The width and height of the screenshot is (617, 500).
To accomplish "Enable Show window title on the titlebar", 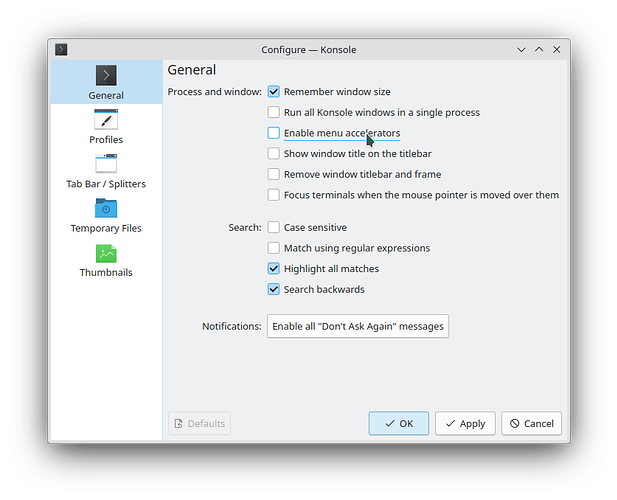I will pos(273,153).
